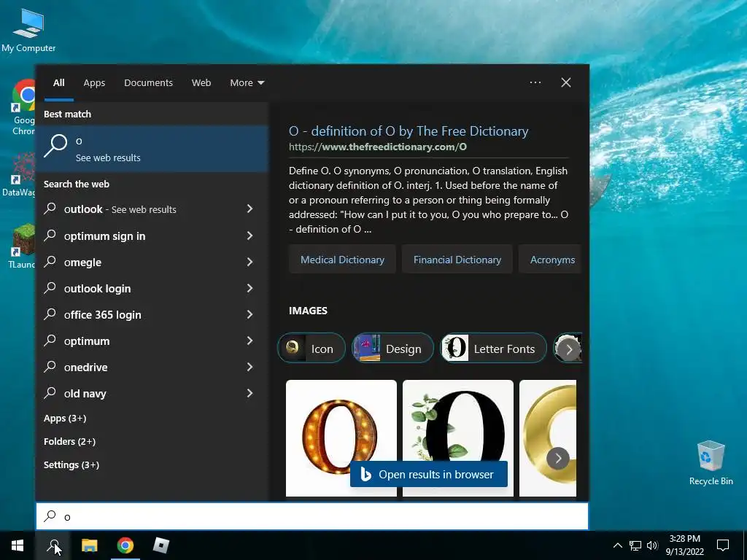Show hidden system tray icons
This screenshot has height=560, width=747.
tap(617, 545)
